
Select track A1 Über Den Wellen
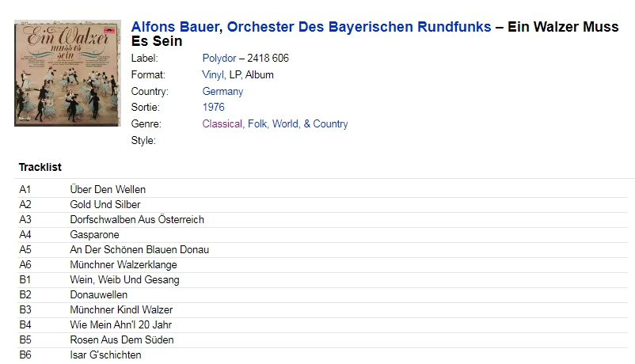point(323,189)
